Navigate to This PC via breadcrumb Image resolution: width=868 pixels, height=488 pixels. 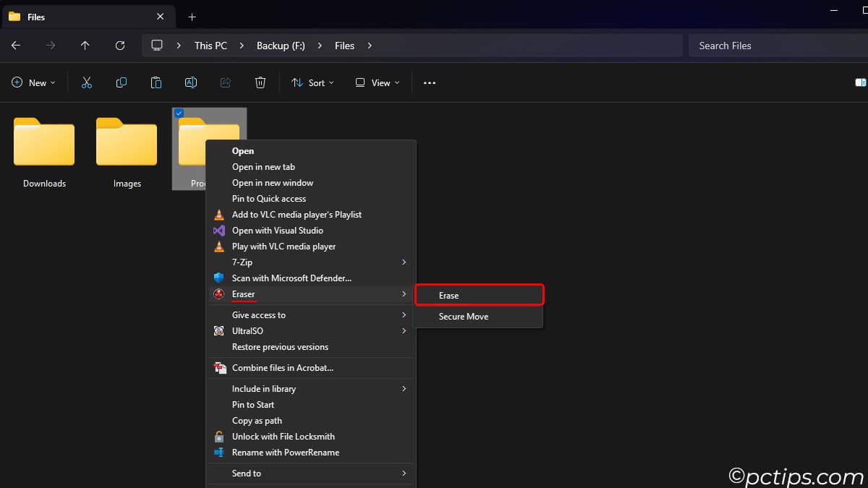pyautogui.click(x=210, y=45)
